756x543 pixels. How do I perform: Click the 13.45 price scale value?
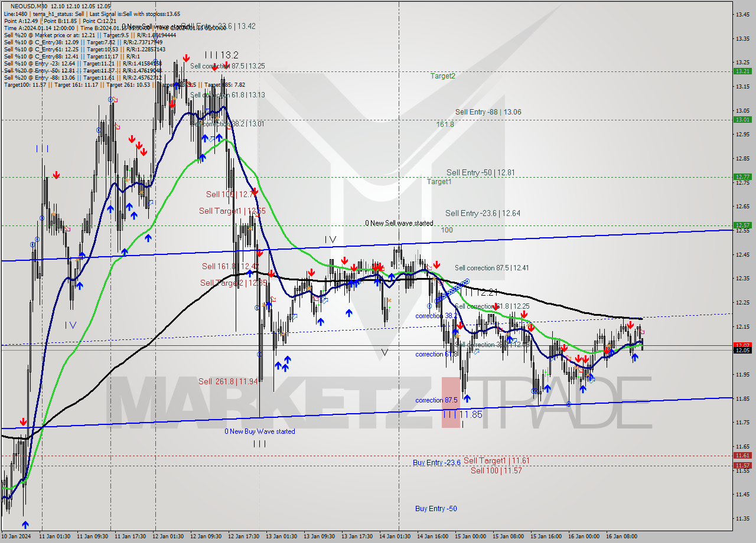point(742,14)
